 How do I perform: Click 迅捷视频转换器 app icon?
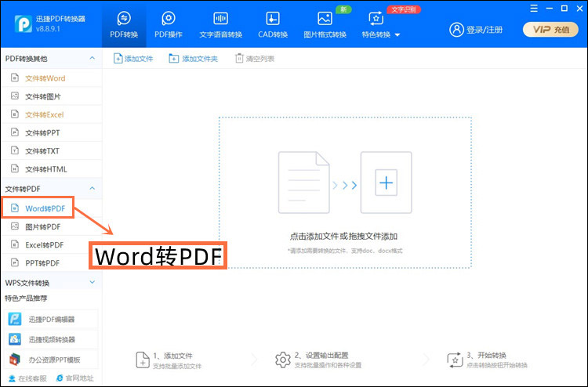(x=15, y=339)
